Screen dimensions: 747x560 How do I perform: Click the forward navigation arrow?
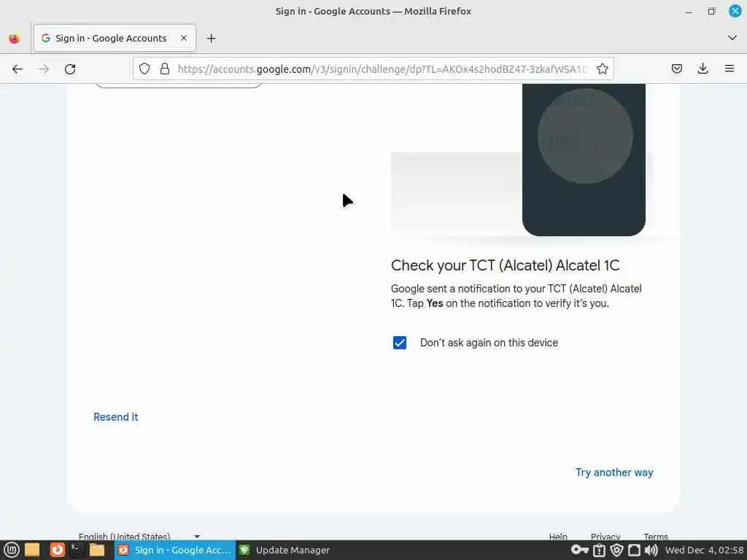(44, 69)
